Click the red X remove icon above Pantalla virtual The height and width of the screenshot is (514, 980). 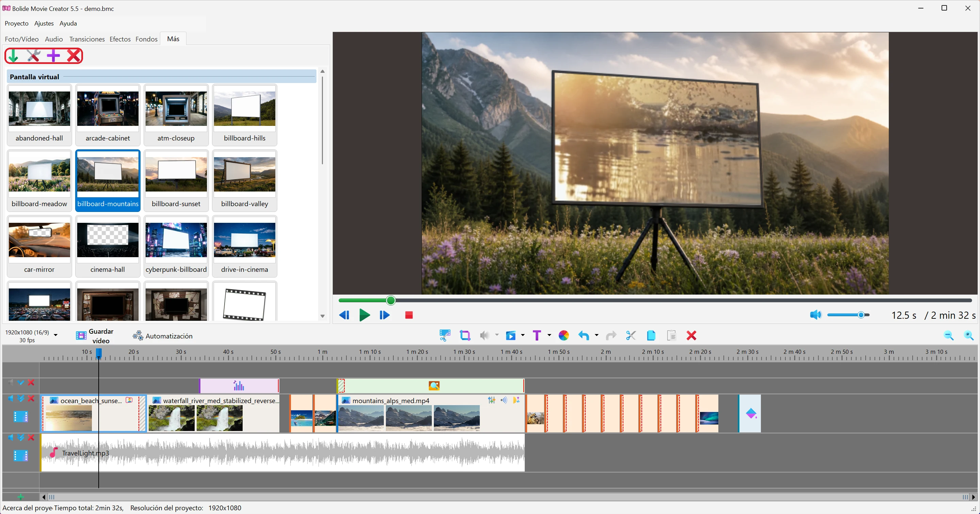tap(73, 56)
